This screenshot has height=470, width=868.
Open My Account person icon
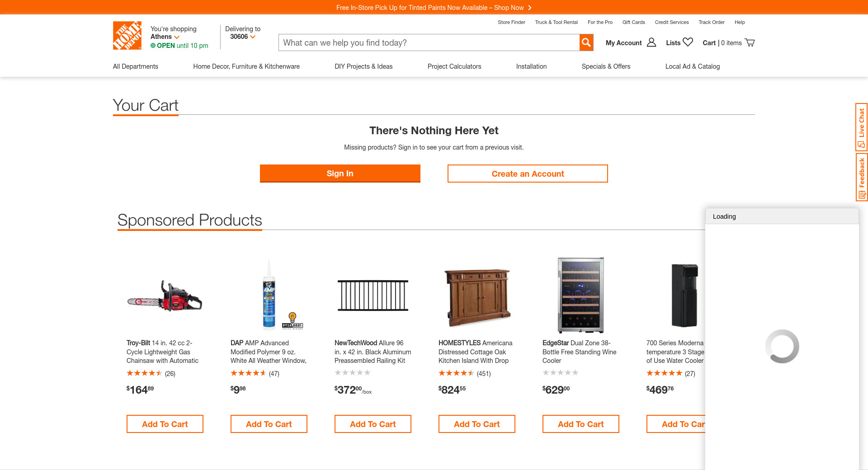(x=651, y=42)
